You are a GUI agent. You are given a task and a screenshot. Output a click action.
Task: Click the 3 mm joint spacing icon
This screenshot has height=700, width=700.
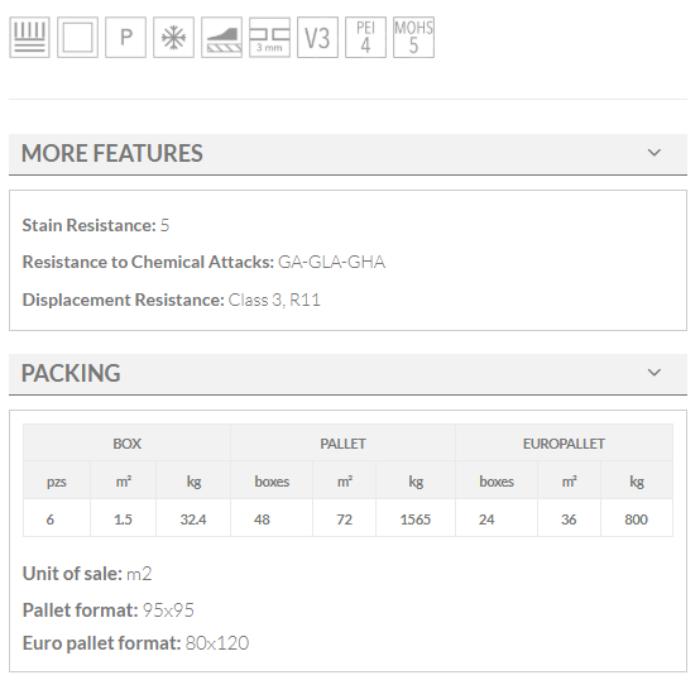point(269,39)
